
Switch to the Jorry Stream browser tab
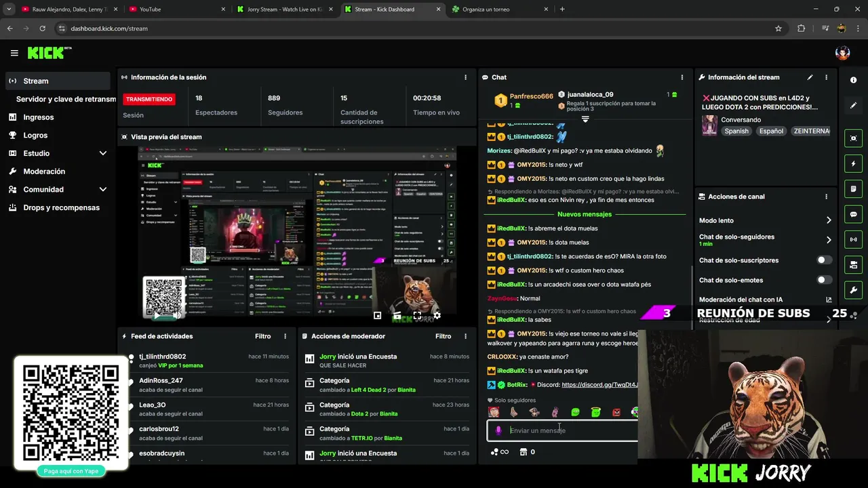pos(285,9)
